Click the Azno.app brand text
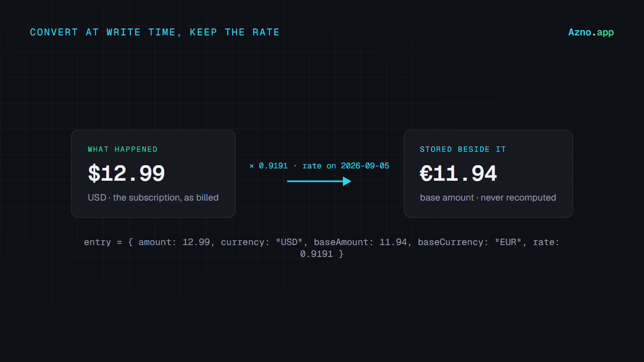Screen dimensions: 644x362 tap(591, 32)
